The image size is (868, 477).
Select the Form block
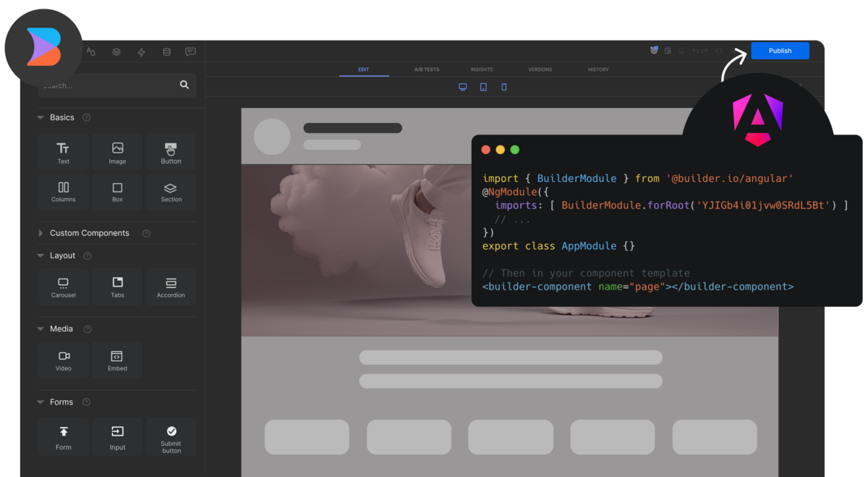64,436
